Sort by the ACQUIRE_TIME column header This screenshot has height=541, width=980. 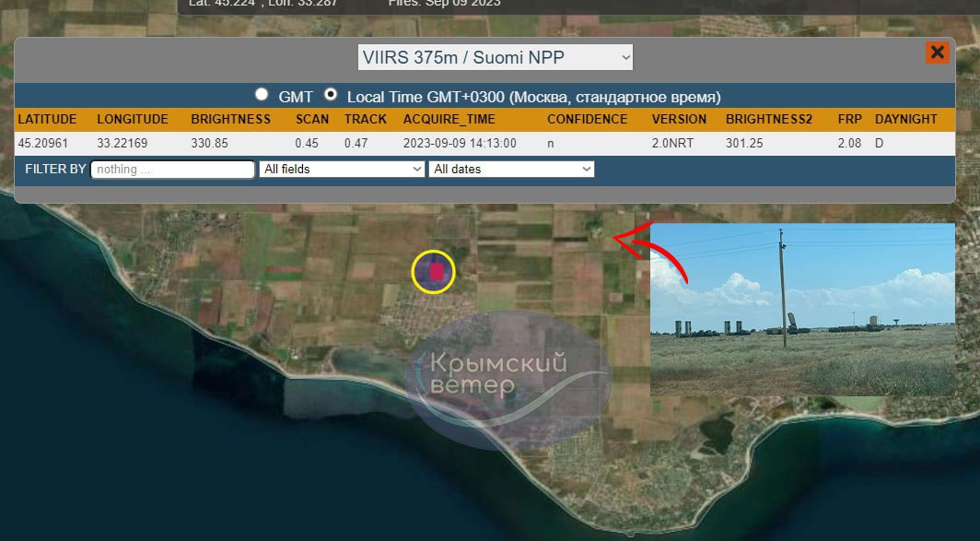(449, 120)
